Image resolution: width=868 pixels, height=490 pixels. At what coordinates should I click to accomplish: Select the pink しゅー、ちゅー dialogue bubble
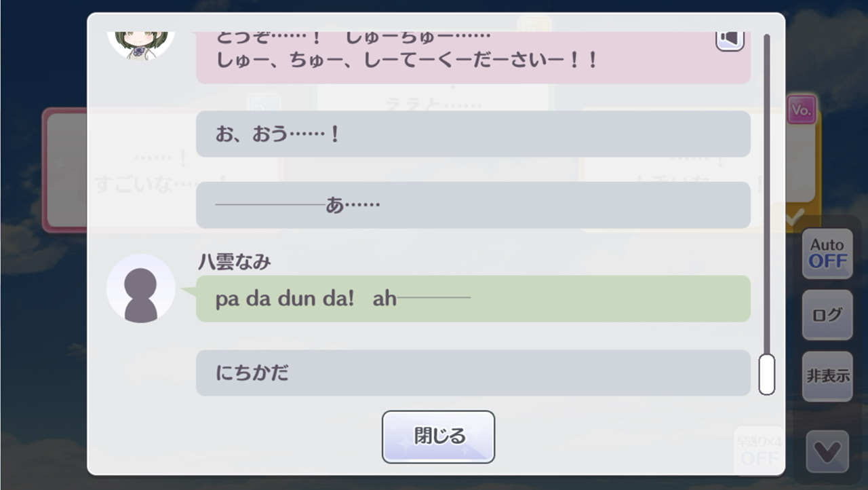point(473,57)
